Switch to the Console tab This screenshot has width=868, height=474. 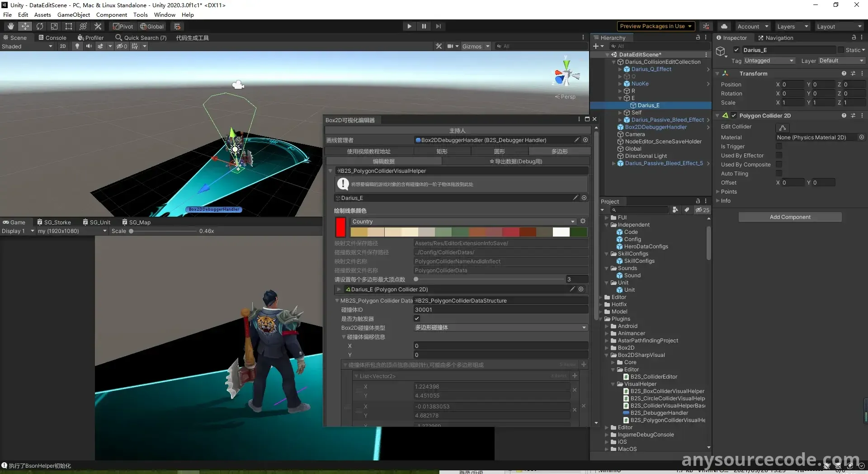click(x=52, y=38)
